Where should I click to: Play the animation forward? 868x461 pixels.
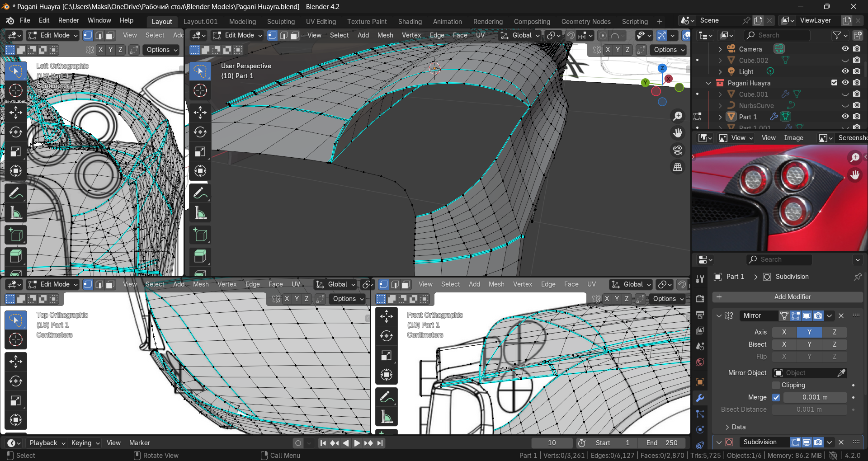pyautogui.click(x=357, y=443)
